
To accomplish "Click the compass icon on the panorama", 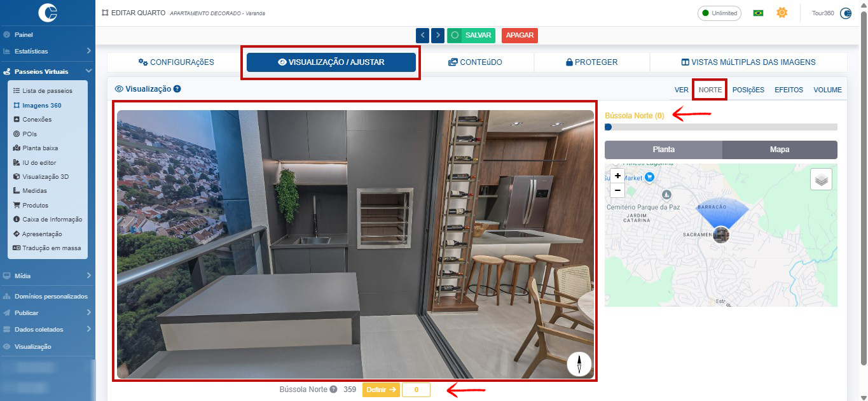I will (579, 364).
